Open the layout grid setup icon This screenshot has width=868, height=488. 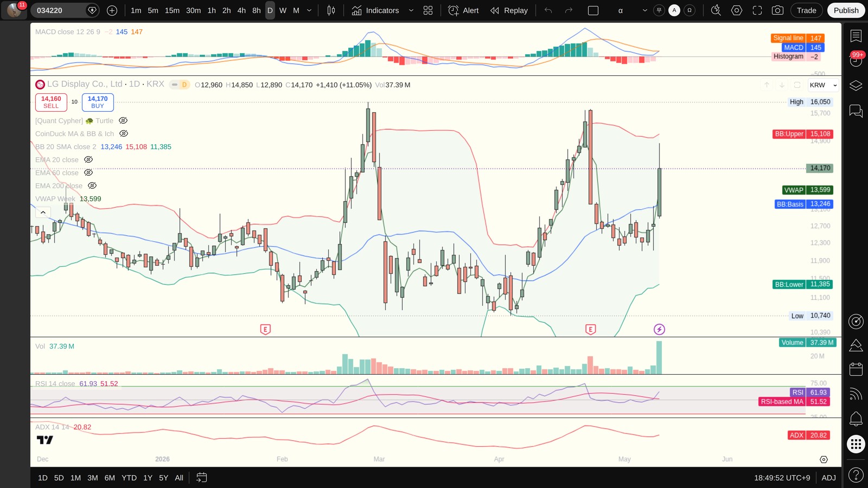pos(428,10)
